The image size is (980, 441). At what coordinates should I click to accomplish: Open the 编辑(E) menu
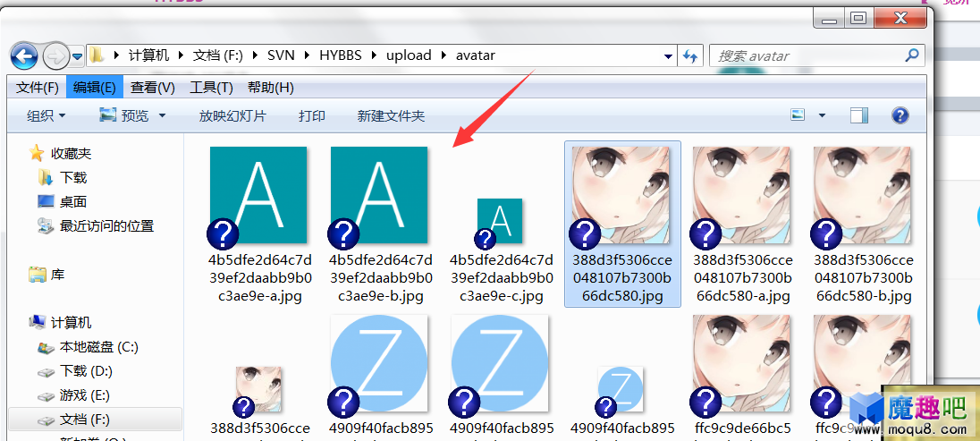pos(95,88)
